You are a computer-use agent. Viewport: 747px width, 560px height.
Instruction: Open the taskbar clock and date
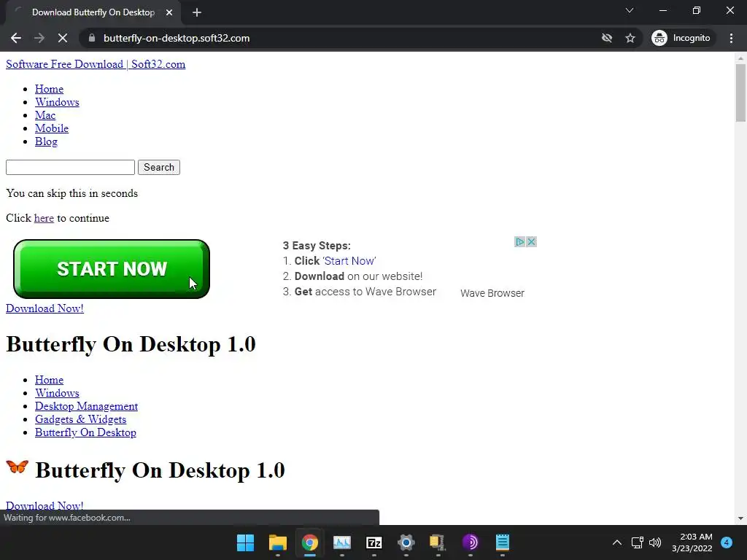(692, 542)
